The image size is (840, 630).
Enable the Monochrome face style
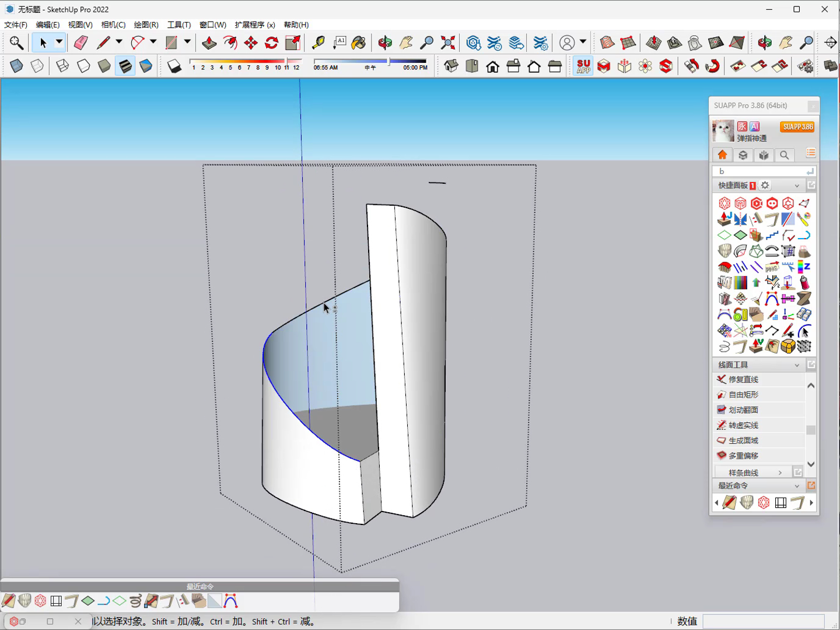tap(146, 66)
